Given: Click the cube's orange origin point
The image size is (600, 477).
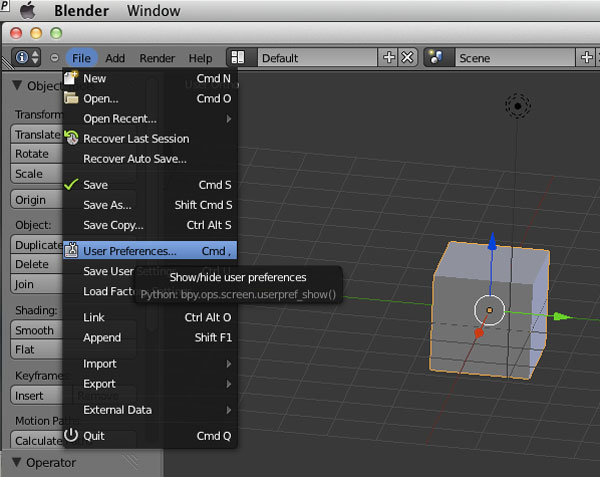Looking at the screenshot, I should click(x=489, y=310).
